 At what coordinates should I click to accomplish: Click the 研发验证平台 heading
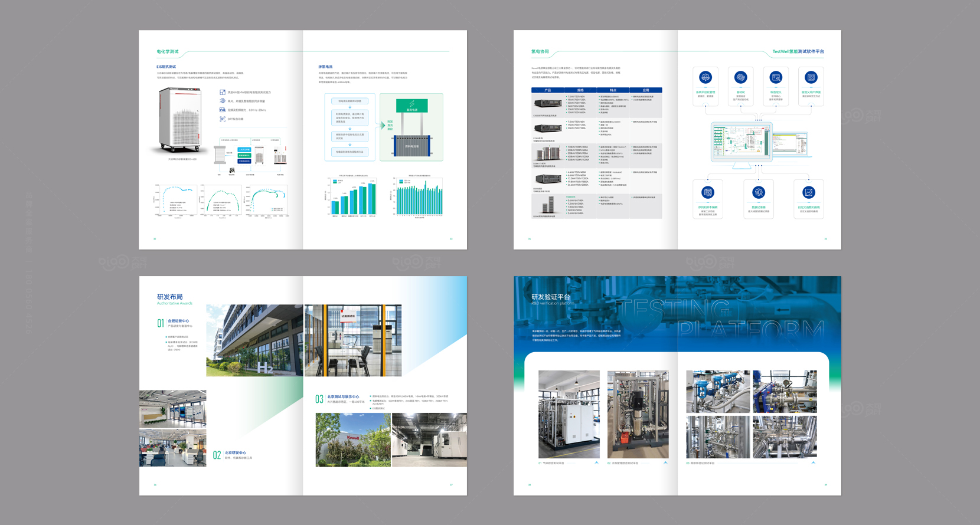coord(551,297)
